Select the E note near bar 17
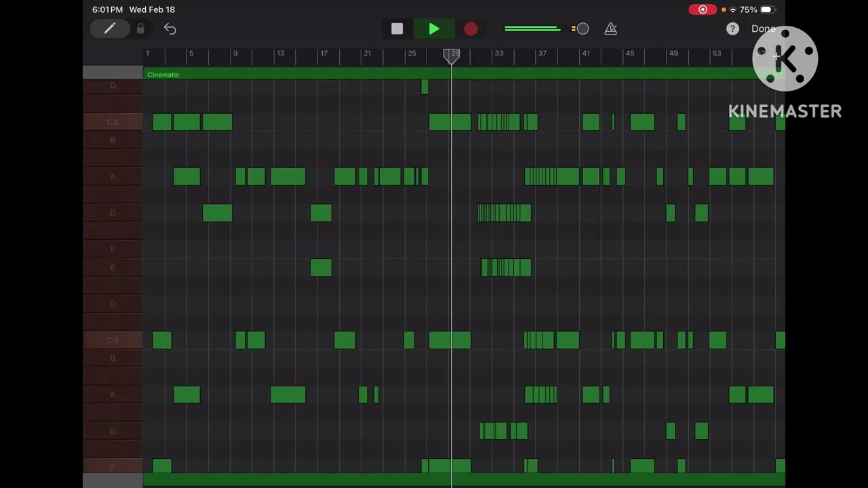Viewport: 868px width, 488px height. coord(321,267)
